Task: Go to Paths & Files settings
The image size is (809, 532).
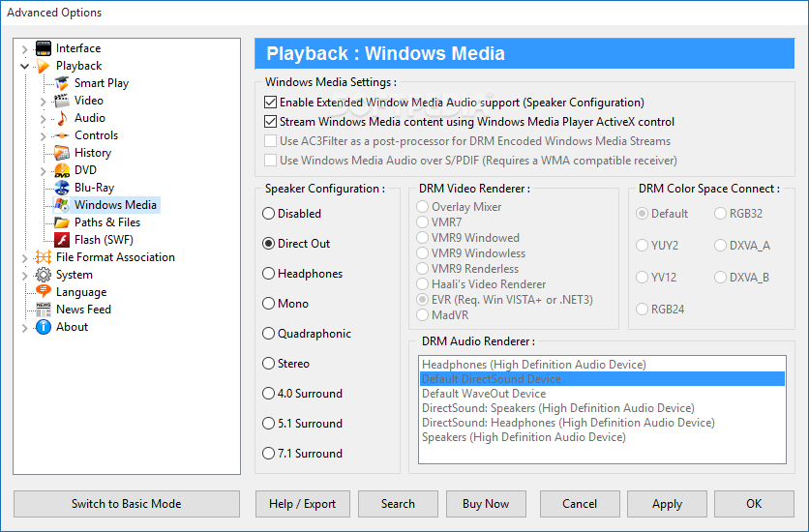Action: click(x=107, y=222)
